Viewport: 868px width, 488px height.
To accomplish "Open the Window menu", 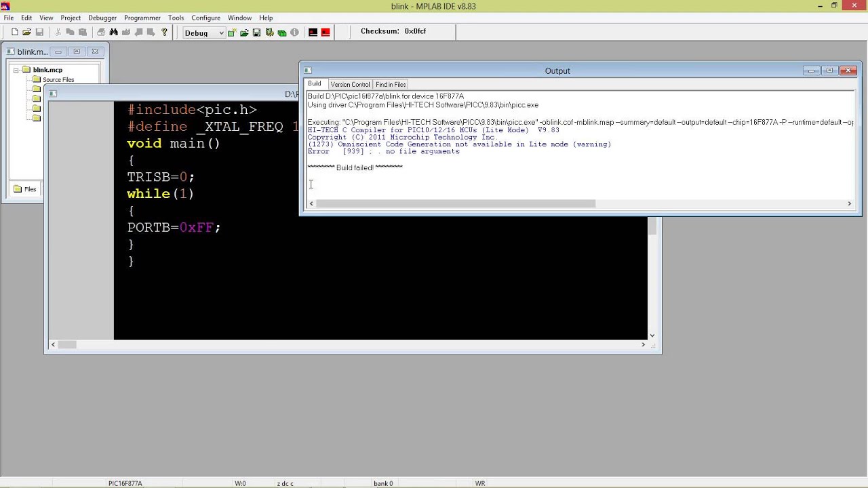I will click(239, 18).
